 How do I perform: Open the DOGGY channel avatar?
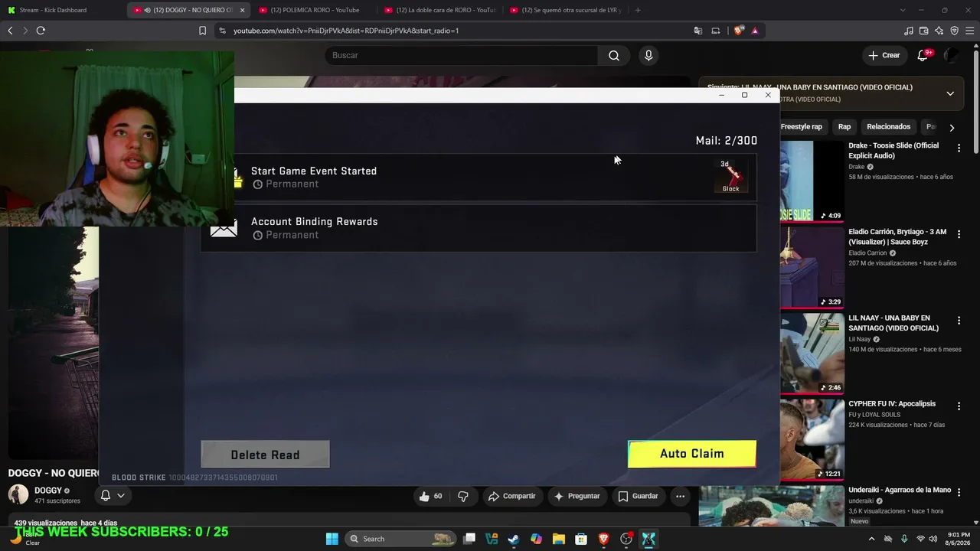pyautogui.click(x=18, y=495)
